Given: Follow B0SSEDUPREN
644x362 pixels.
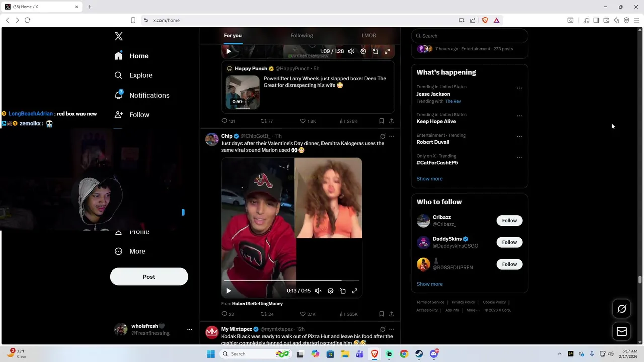Looking at the screenshot, I should [509, 264].
